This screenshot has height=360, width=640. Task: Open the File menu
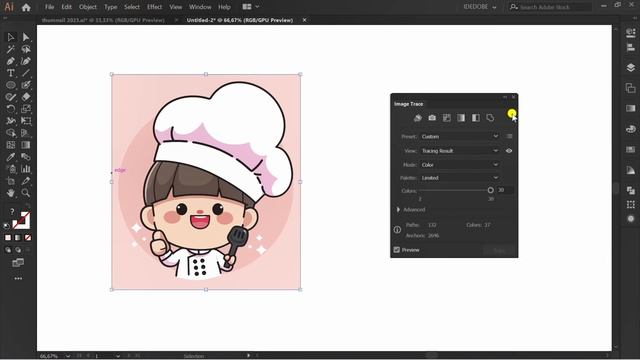tap(49, 7)
